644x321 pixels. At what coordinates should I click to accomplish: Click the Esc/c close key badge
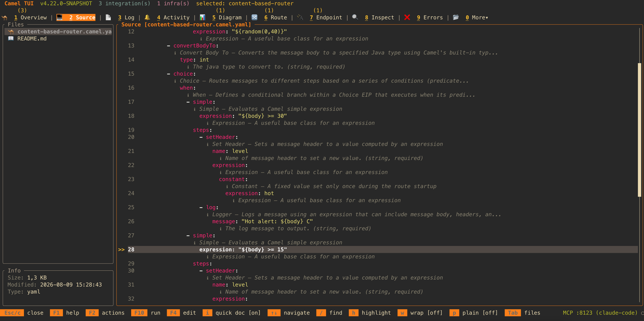point(12,313)
